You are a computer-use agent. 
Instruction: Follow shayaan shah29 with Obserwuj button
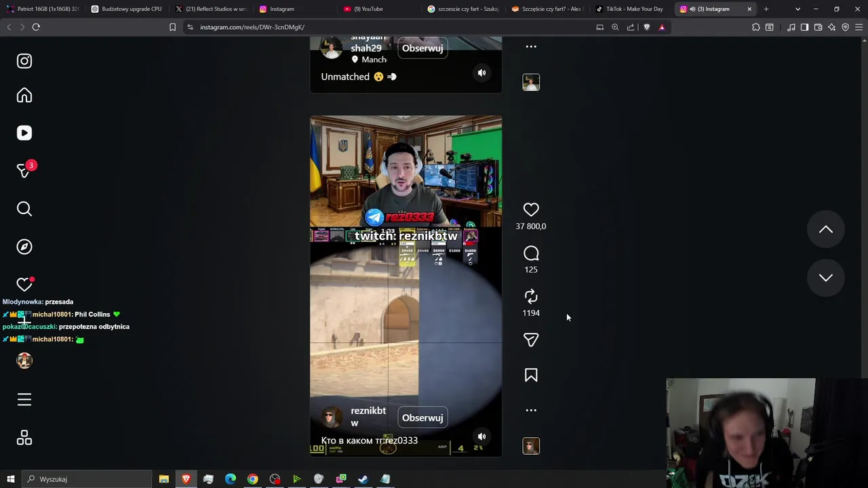[422, 48]
